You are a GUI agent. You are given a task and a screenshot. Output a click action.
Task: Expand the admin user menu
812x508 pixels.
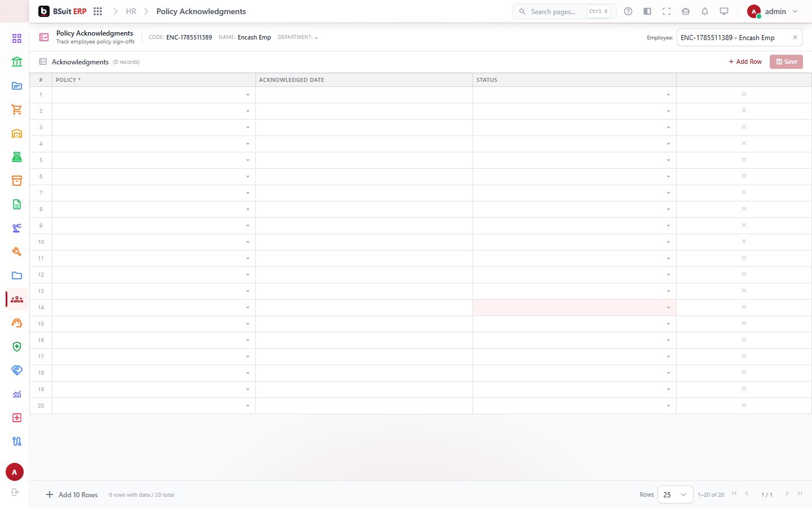[x=773, y=11]
